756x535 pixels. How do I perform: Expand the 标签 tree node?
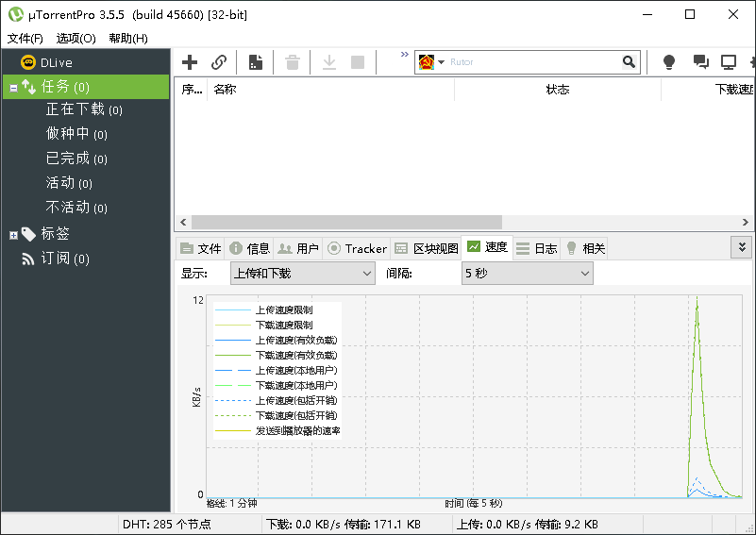13,235
